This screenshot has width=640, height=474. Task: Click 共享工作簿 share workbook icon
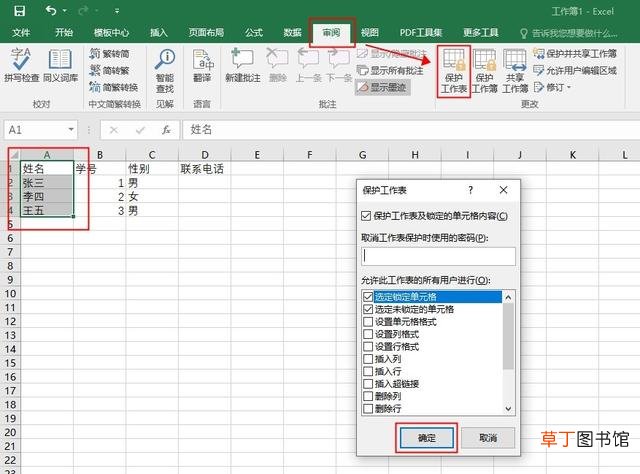[515, 71]
